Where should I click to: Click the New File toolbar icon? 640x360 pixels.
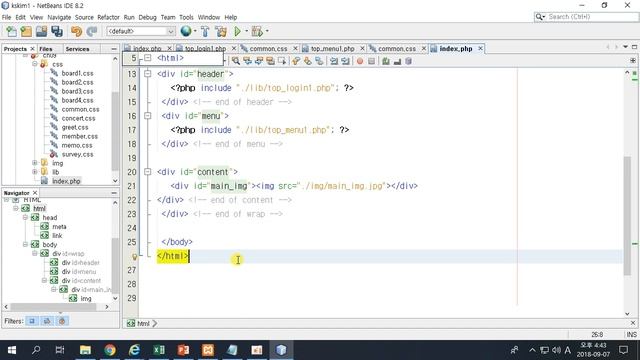pos(11,31)
